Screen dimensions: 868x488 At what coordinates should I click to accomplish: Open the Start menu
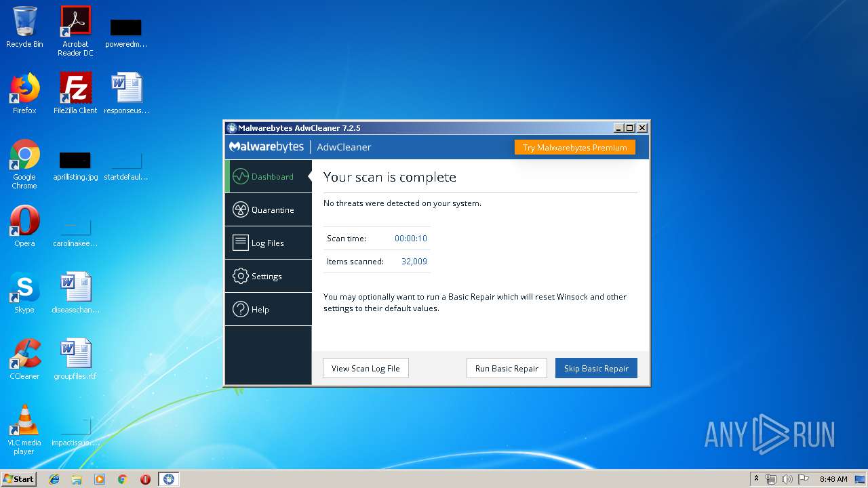tap(18, 479)
